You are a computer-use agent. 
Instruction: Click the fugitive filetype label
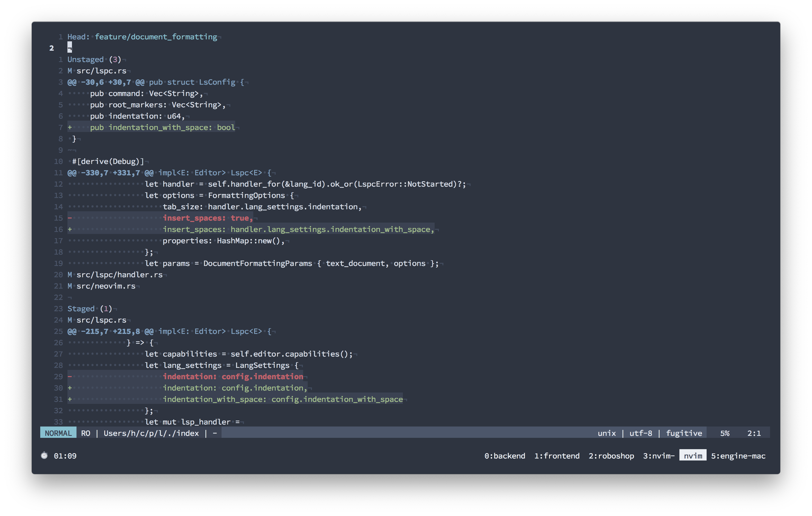click(x=684, y=433)
